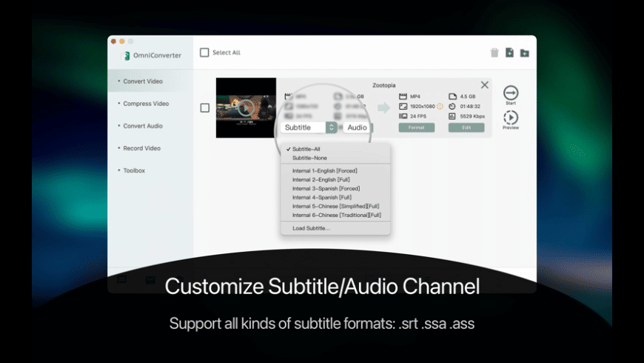Click the green conversion arrow icon
644x363 pixels.
point(383,107)
